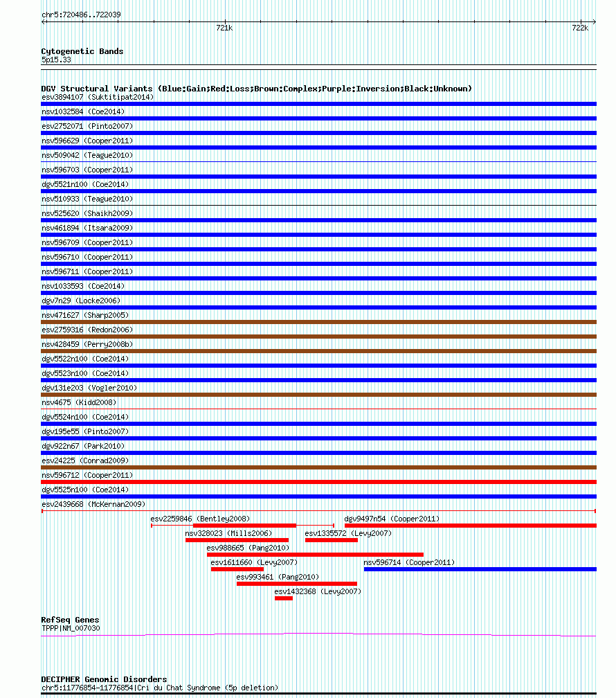Click the Cri du Chat Syndrome entry

pyautogui.click(x=160, y=688)
